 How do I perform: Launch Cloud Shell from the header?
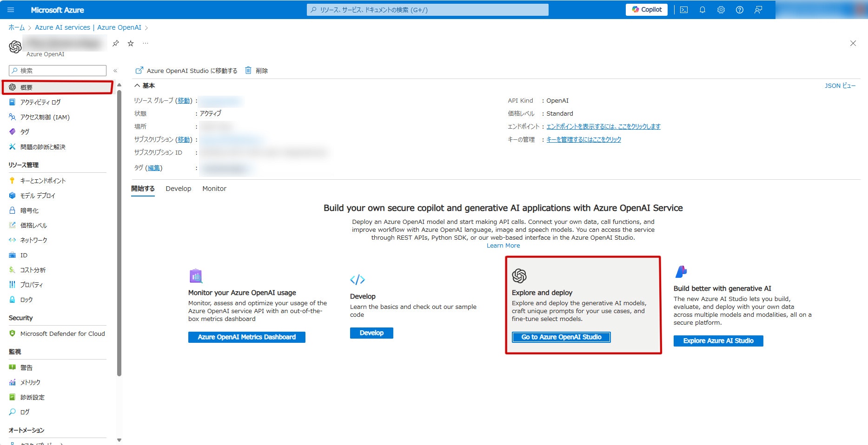[x=684, y=10]
